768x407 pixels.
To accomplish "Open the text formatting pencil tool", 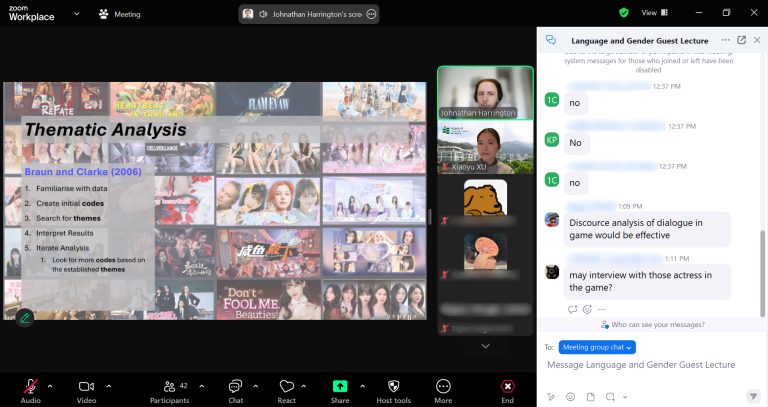I will (551, 397).
